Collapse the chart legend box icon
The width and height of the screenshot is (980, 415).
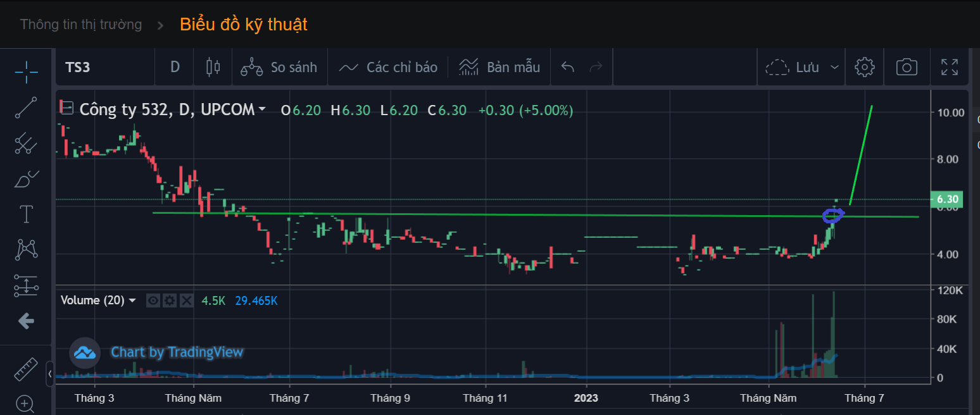pyautogui.click(x=67, y=108)
